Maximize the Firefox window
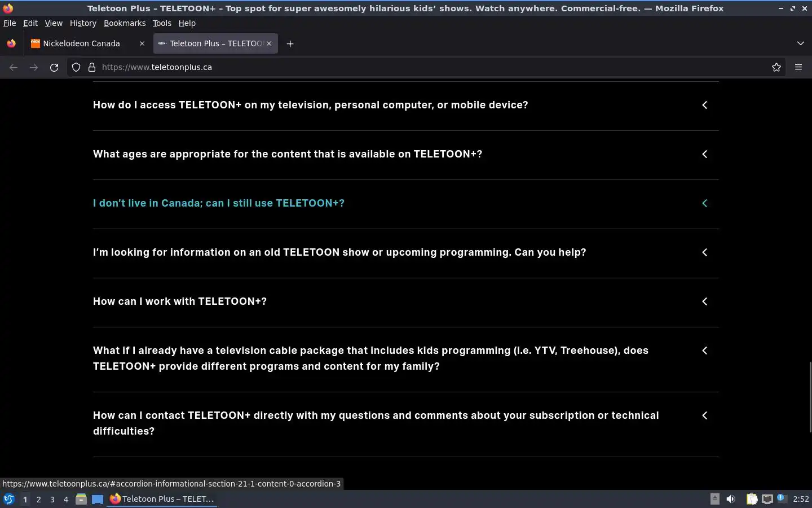 [793, 8]
